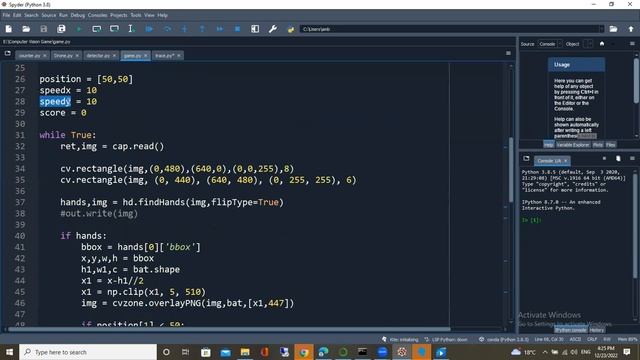This screenshot has height=360, width=640.
Task: Continue execution until next breakpoint
Action: 220,29
